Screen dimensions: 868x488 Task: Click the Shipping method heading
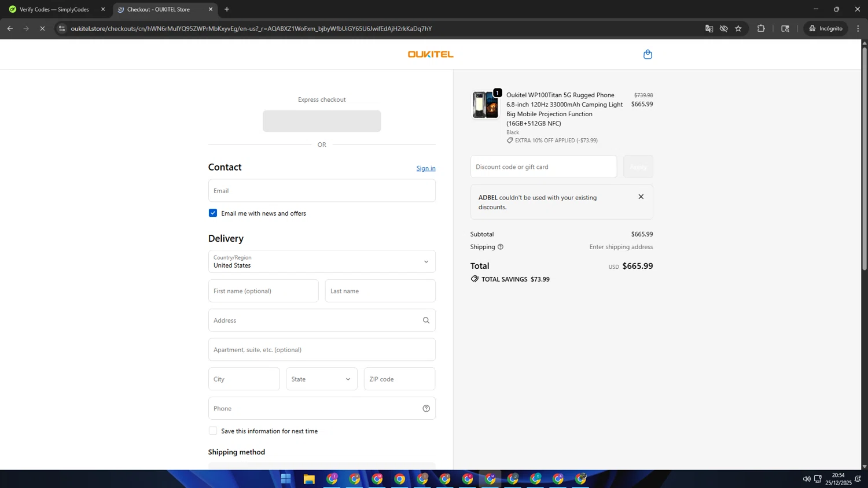tap(237, 452)
